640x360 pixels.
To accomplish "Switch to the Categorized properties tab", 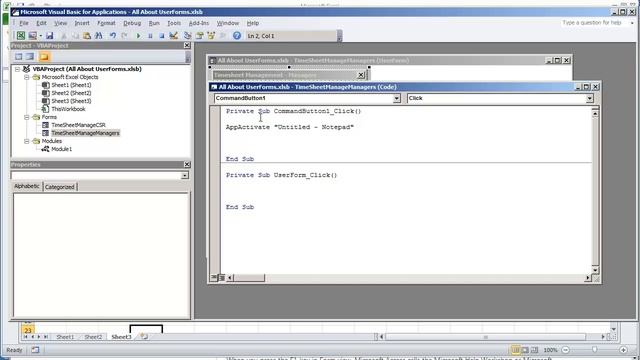I will (60, 187).
